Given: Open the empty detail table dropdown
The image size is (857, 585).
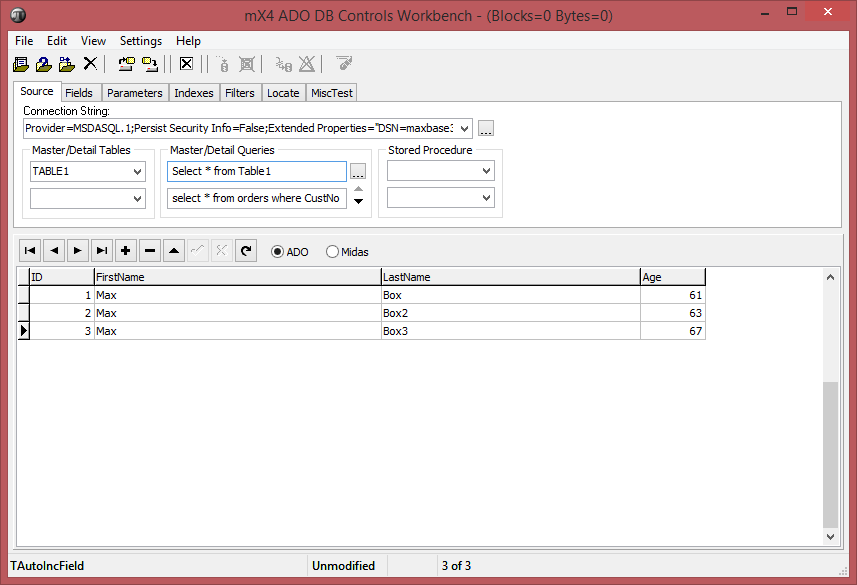Looking at the screenshot, I should click(138, 199).
